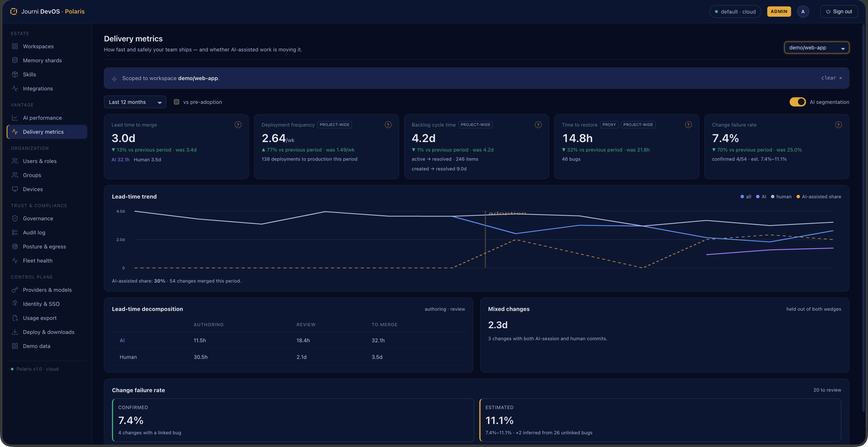
Task: Toggle the 'AI' series in legend
Action: (761, 196)
